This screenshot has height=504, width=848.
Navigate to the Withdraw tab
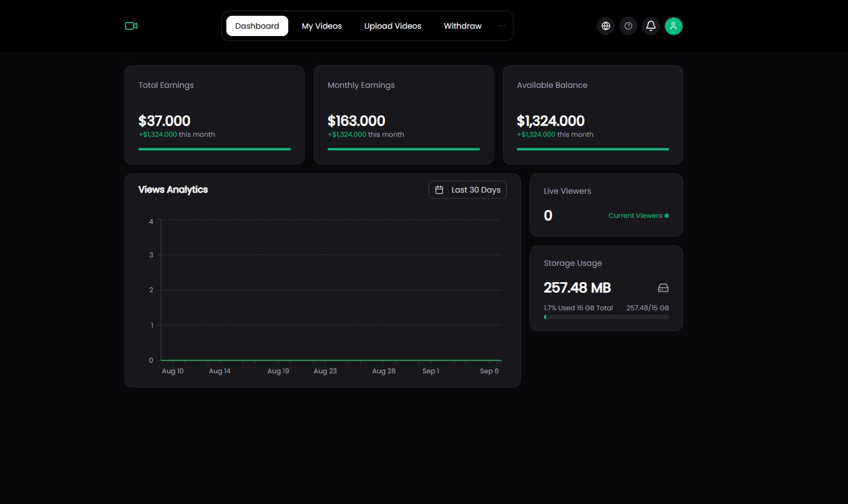click(462, 26)
